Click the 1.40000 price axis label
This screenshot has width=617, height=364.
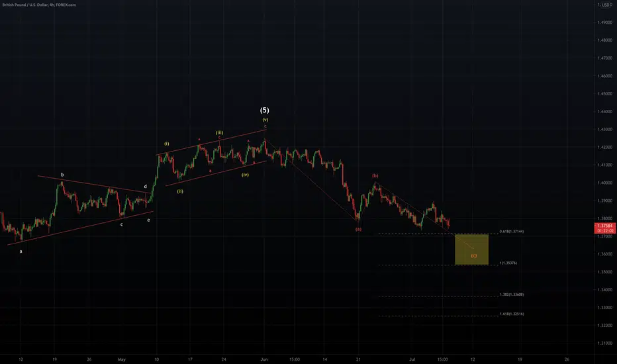click(x=605, y=183)
